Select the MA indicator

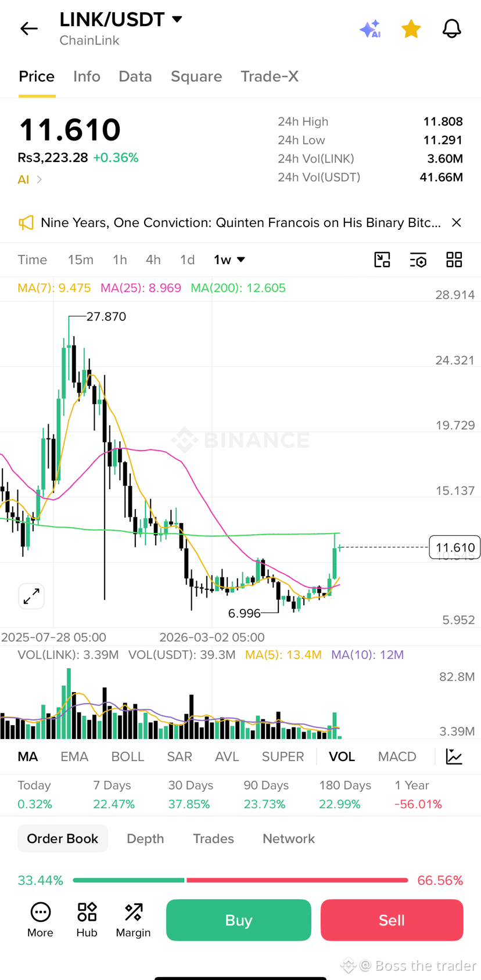click(28, 756)
